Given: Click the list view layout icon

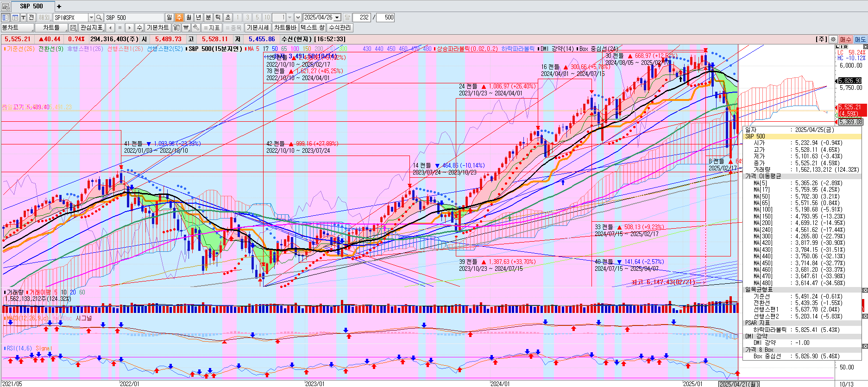Looking at the screenshot, I should click(15, 17).
